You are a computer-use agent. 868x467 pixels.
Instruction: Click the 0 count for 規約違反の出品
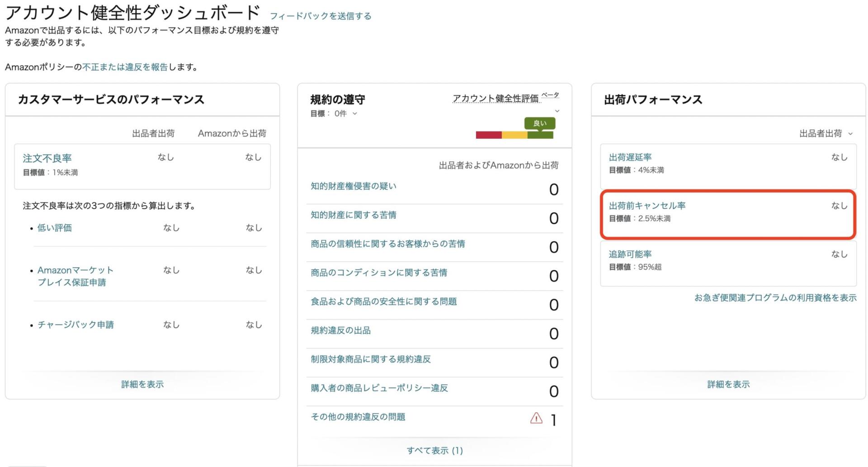[x=554, y=334]
